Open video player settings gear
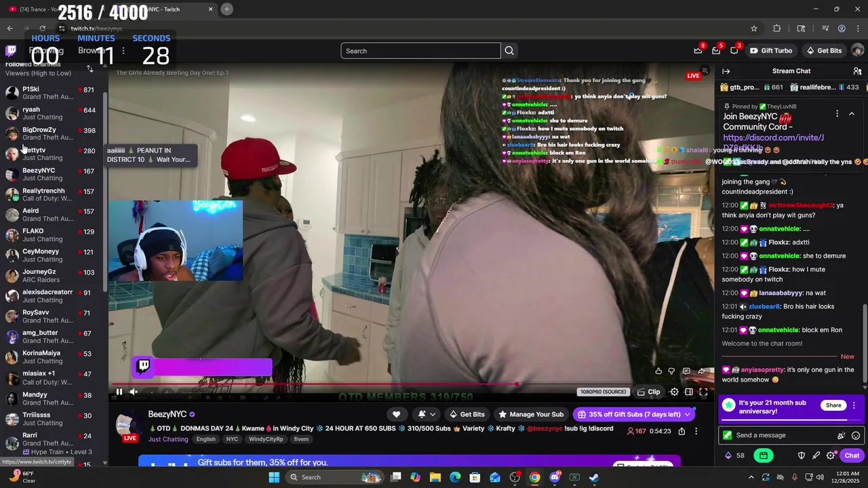The width and height of the screenshot is (868, 488). 674,392
